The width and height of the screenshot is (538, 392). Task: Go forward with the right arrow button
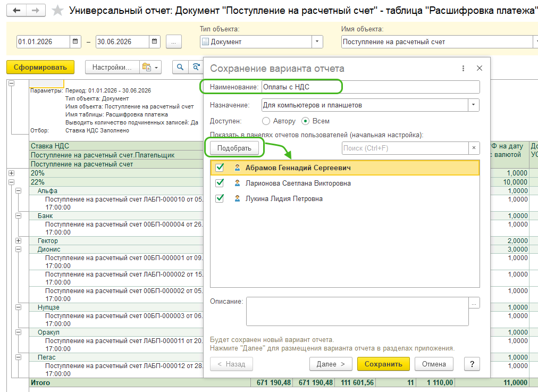click(35, 10)
